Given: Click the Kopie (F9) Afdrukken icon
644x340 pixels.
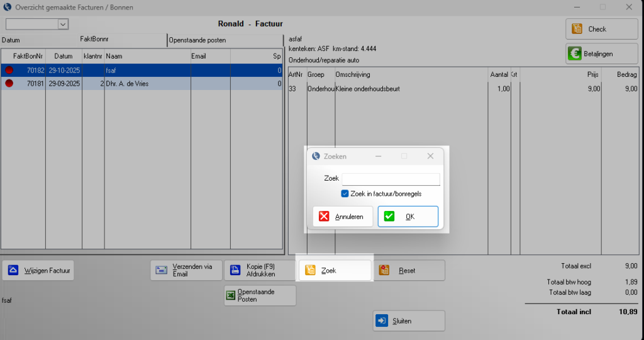Looking at the screenshot, I should coord(235,271).
